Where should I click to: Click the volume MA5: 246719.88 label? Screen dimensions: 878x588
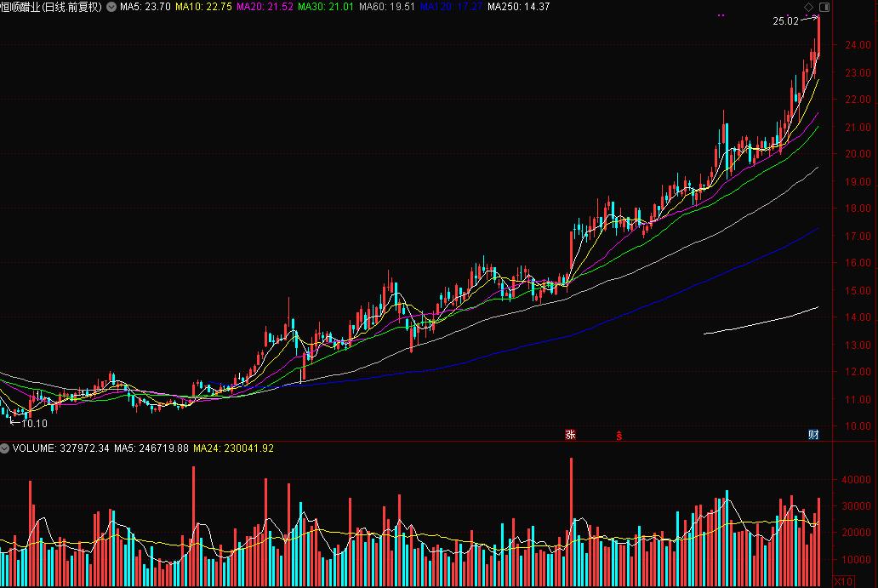151,448
